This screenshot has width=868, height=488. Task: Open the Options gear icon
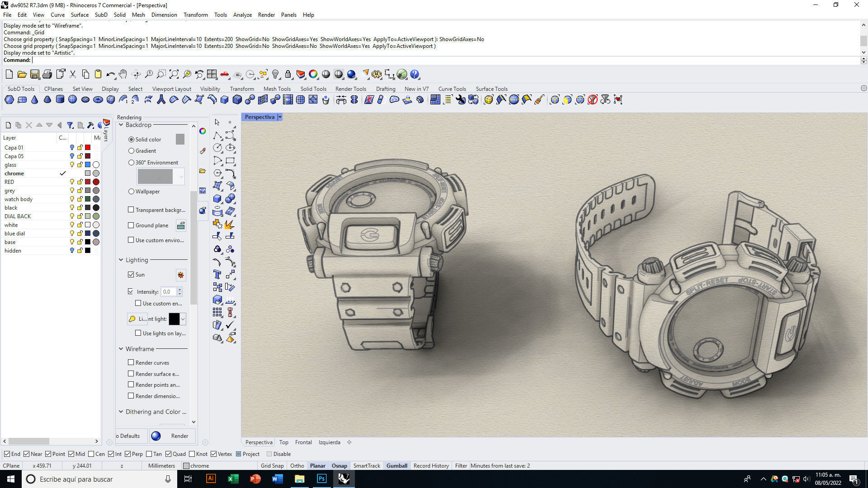(x=377, y=75)
